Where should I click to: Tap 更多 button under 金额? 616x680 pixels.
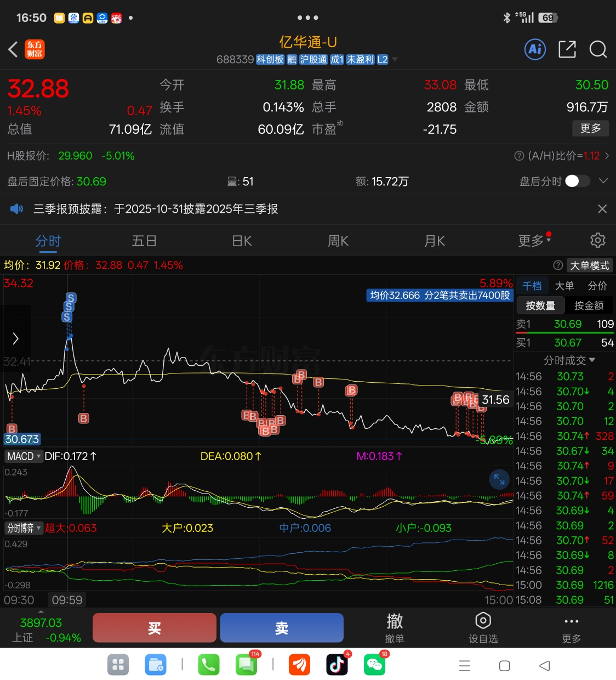[x=590, y=128]
